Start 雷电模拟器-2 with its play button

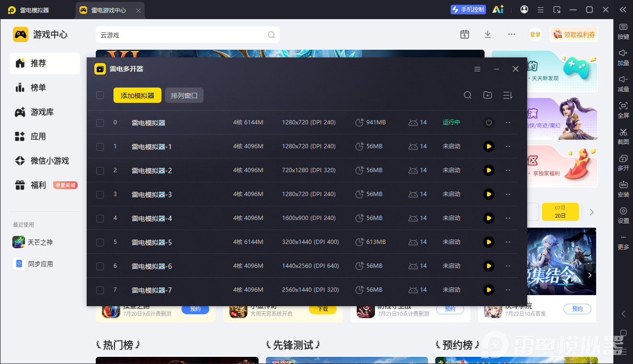point(488,170)
